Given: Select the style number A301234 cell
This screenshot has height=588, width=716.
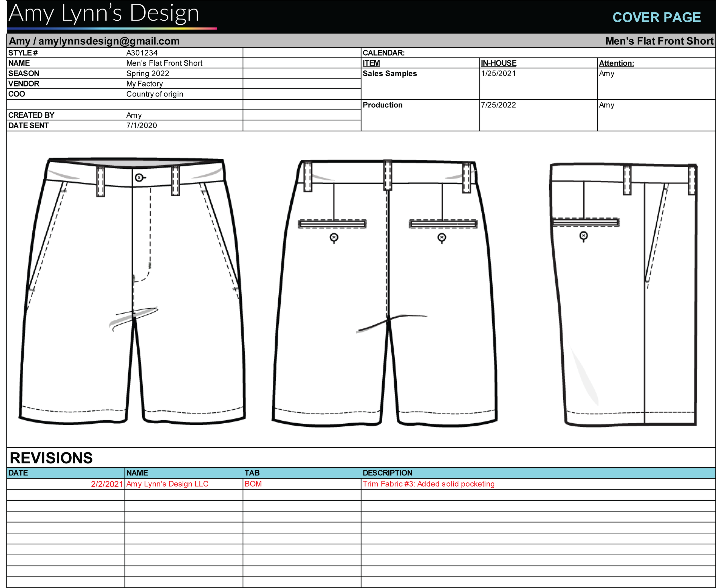Looking at the screenshot, I should [x=142, y=53].
